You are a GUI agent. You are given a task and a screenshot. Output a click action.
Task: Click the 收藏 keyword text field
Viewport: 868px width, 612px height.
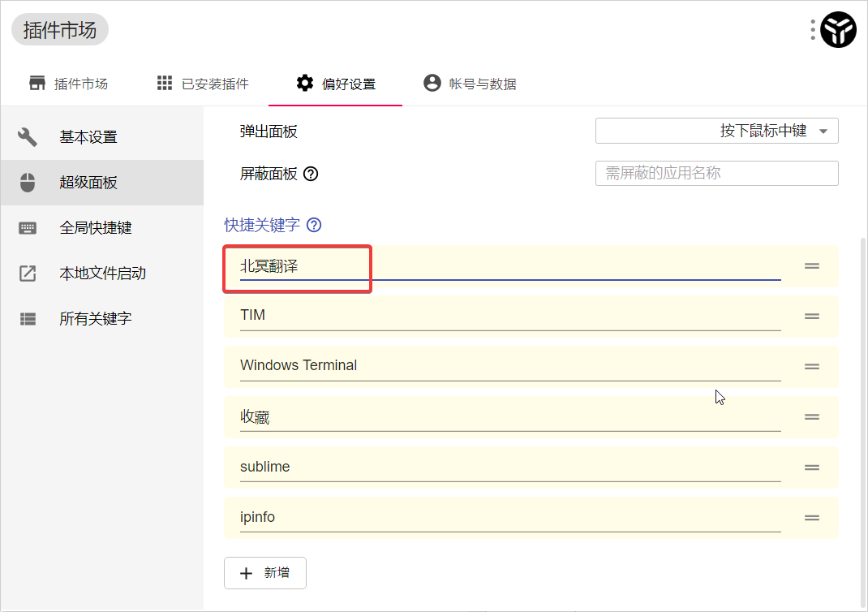tap(509, 417)
